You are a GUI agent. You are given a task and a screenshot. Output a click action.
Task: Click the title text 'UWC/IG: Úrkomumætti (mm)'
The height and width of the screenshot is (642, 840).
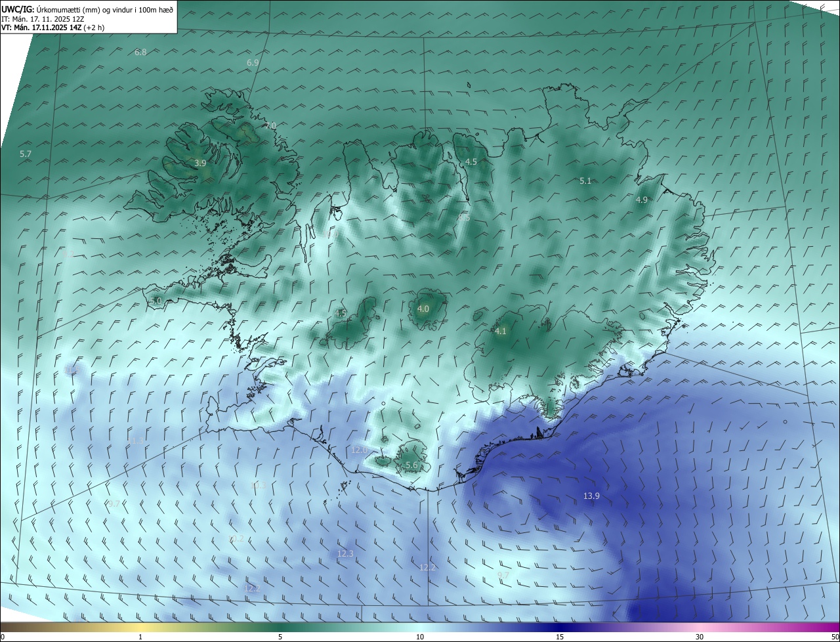tap(50, 11)
